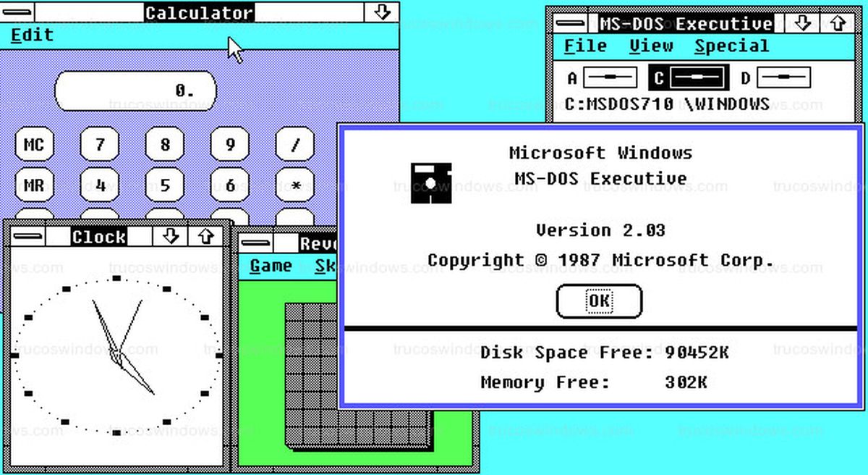
Task: Click the floppy disk icon in About dialog
Action: (x=431, y=182)
